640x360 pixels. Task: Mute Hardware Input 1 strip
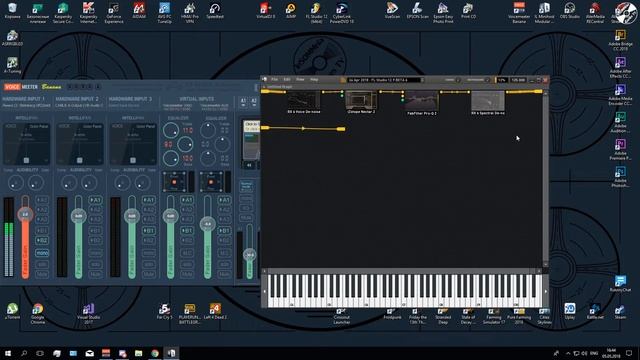(x=42, y=274)
